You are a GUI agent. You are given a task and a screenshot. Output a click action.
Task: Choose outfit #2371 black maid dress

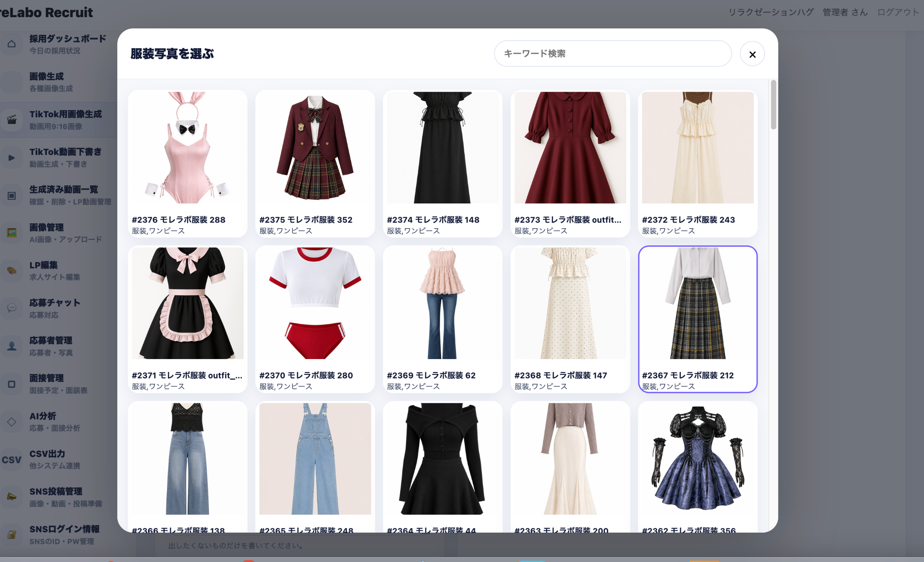tap(188, 319)
